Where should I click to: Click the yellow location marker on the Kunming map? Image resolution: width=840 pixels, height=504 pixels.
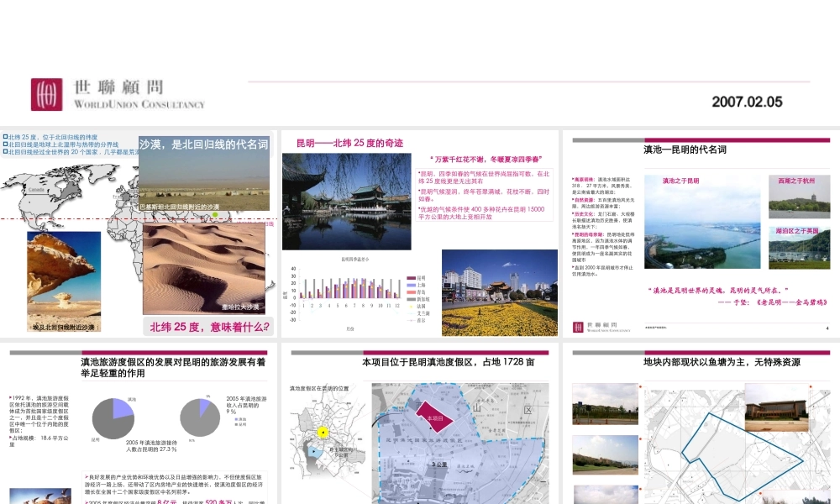[323, 433]
